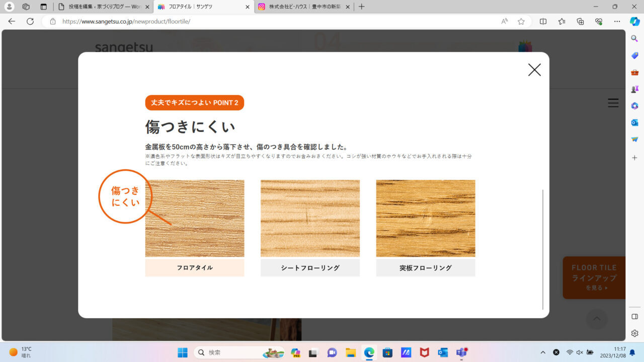
Task: Open Browser essentials heart icon
Action: point(599,21)
